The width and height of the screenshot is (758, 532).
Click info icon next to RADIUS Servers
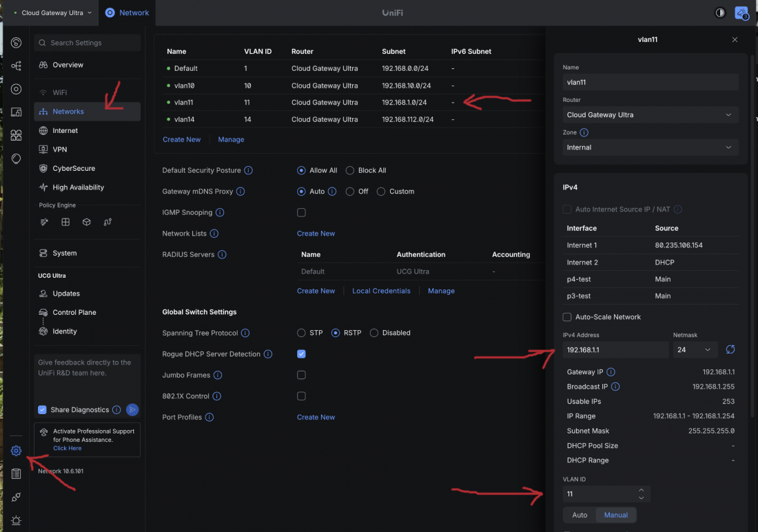[x=222, y=254]
